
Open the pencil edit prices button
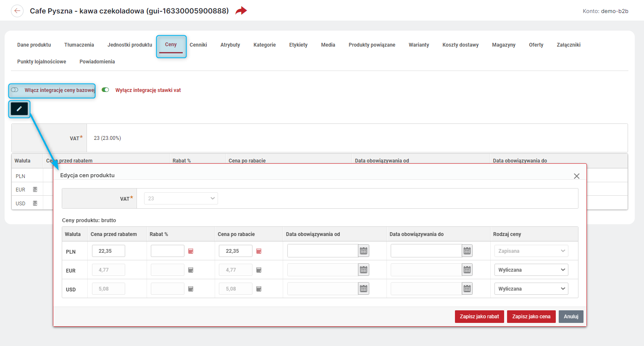tap(19, 109)
